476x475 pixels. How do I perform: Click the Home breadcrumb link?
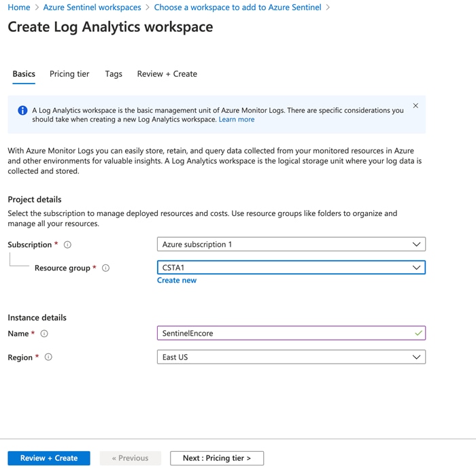[x=19, y=7]
